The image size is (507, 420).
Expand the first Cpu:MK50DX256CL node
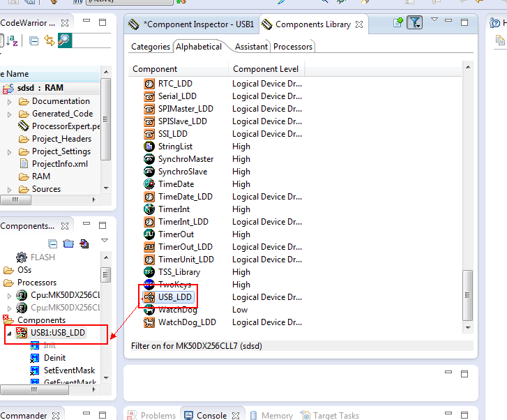[x=9, y=296]
